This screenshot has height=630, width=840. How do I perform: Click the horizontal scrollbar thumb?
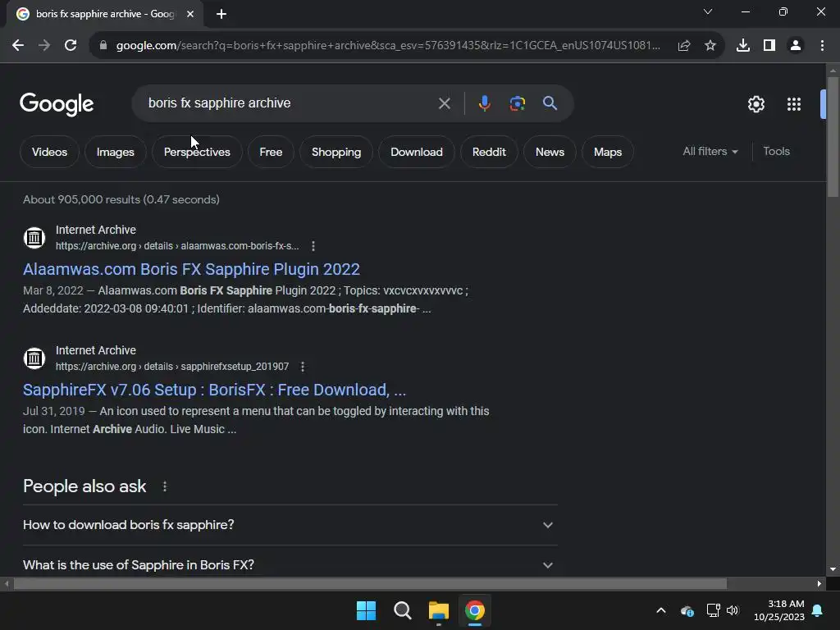click(370, 583)
